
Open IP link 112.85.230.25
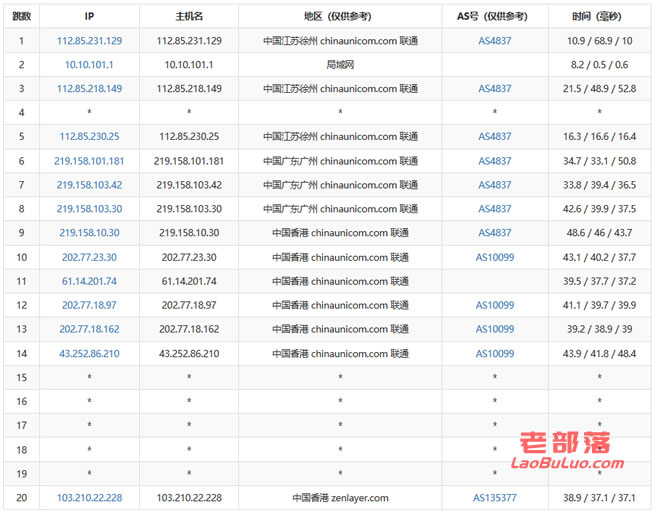[x=89, y=136]
